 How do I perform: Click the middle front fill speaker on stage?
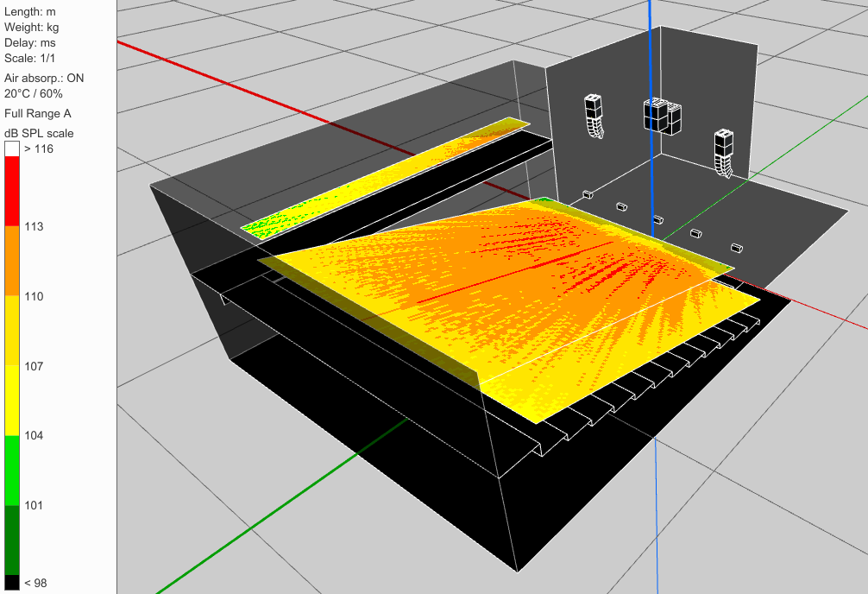pyautogui.click(x=657, y=219)
